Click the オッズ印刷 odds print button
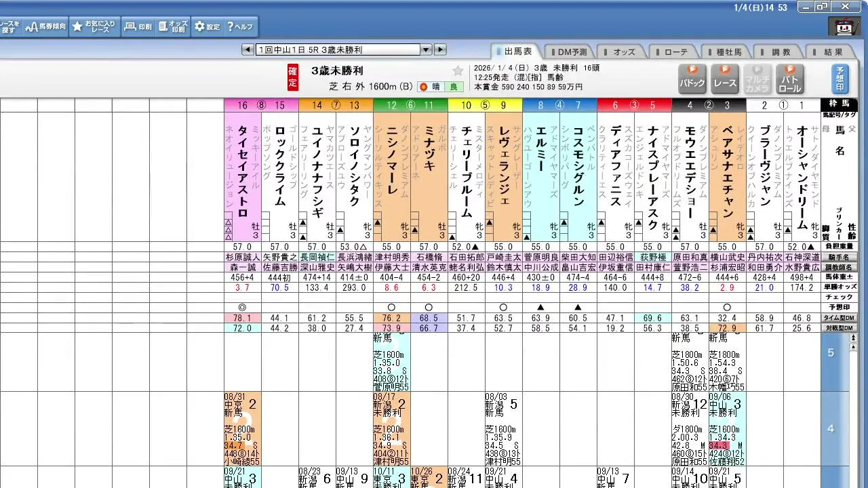This screenshot has height=488, width=868. click(172, 26)
